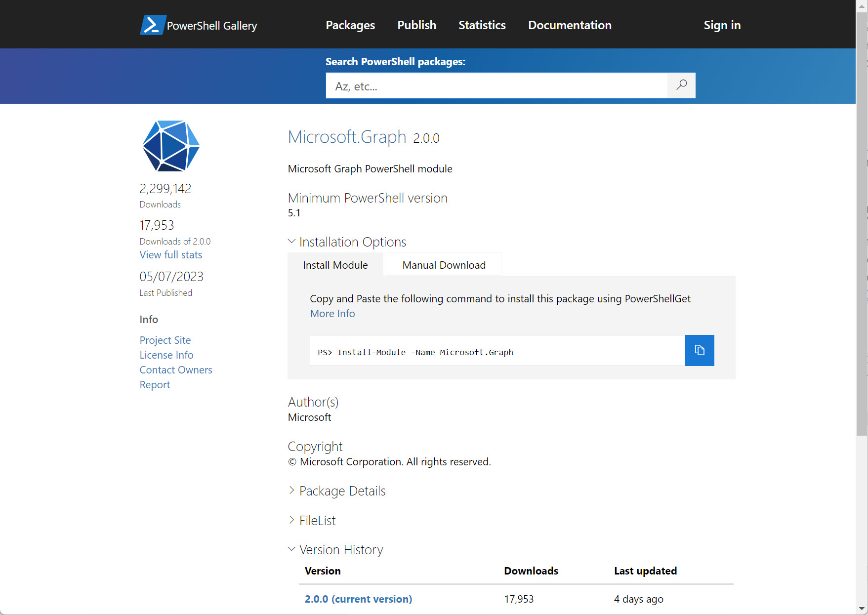Screen dimensions: 868x615
Task: Open the Documentation link in header
Action: 570,25
